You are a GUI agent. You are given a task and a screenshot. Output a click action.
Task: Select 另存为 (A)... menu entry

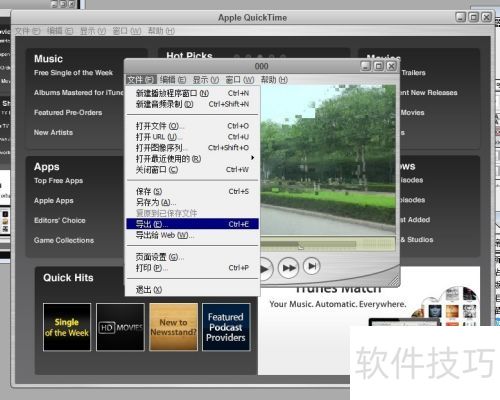coord(192,202)
